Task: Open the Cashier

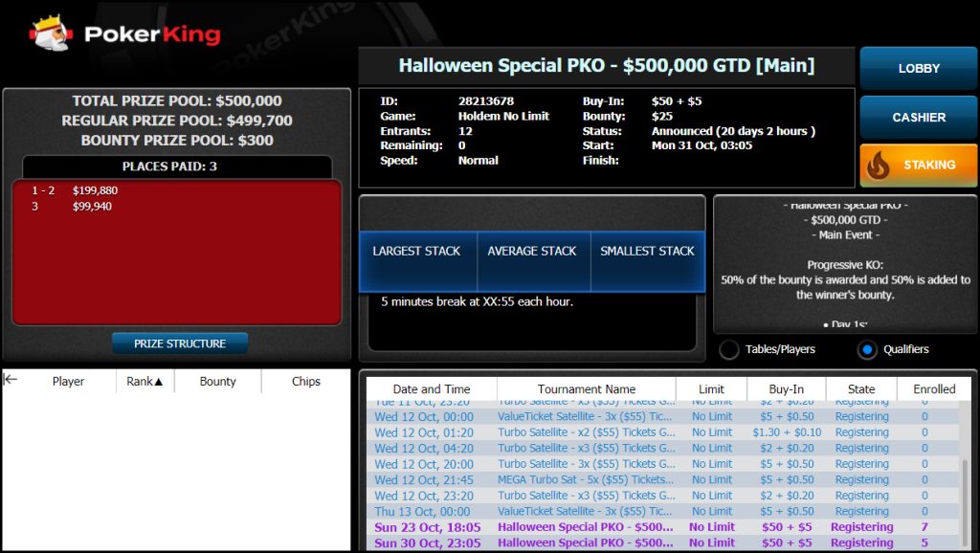Action: (918, 117)
